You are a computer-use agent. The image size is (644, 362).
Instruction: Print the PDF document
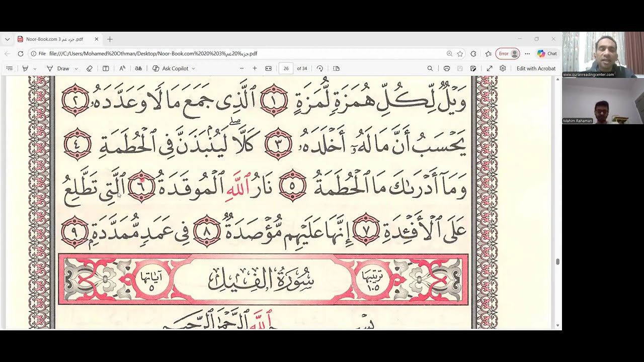[x=447, y=68]
